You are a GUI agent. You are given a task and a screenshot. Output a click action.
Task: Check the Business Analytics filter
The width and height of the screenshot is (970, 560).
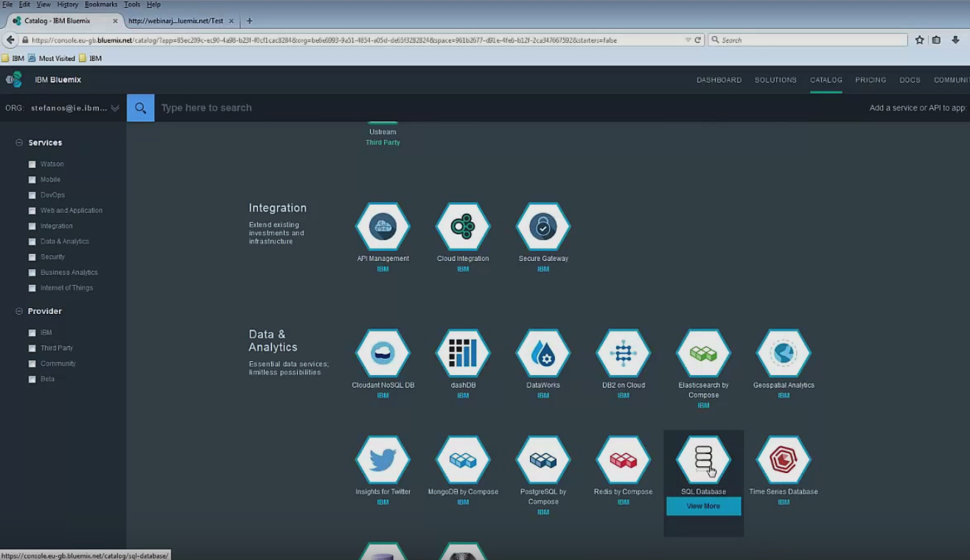pos(32,273)
